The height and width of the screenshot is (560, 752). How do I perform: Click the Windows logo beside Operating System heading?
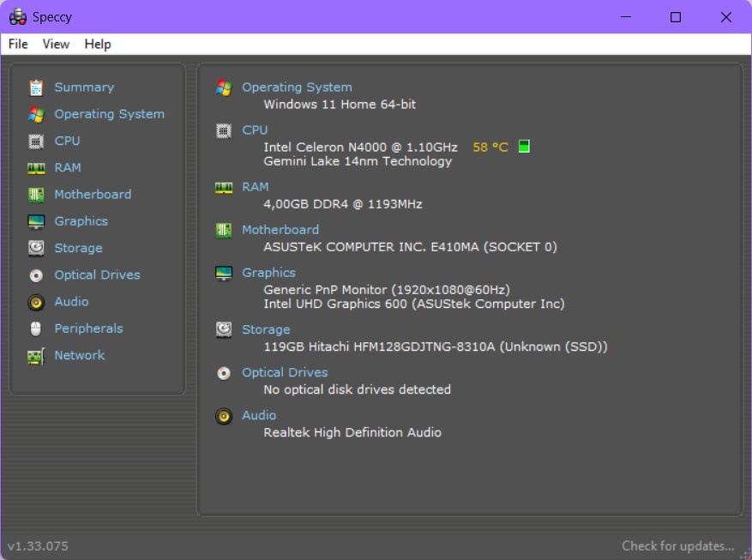[224, 87]
